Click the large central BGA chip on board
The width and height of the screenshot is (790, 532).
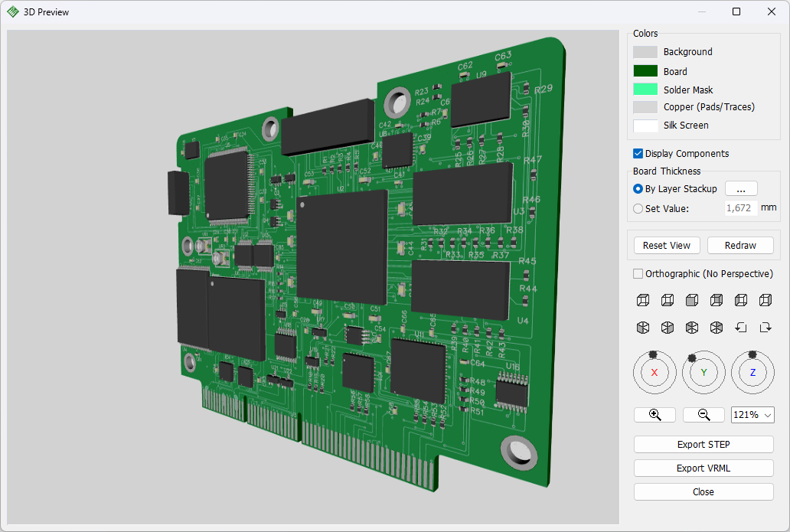tap(341, 246)
